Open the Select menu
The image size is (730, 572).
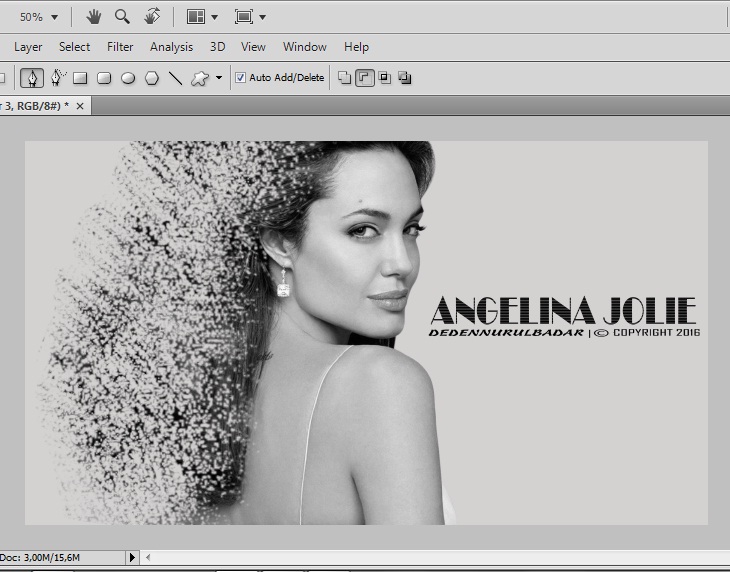pyautogui.click(x=74, y=47)
